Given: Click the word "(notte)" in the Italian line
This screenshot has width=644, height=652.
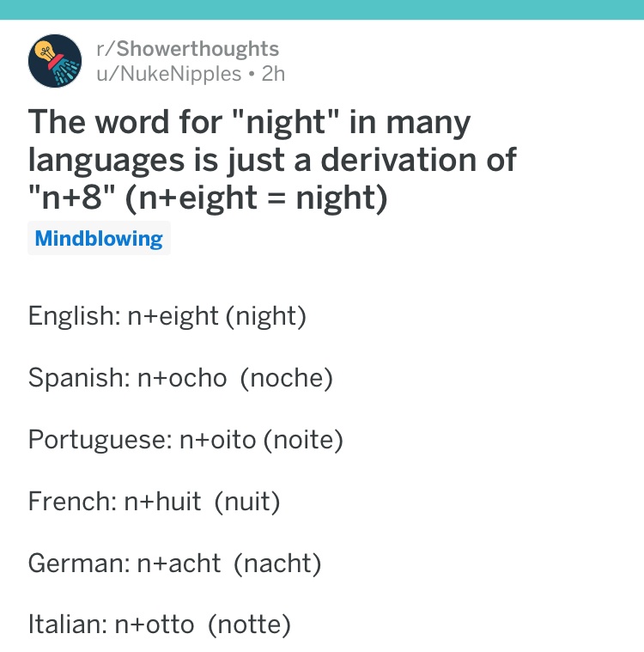Looking at the screenshot, I should click(x=249, y=625).
